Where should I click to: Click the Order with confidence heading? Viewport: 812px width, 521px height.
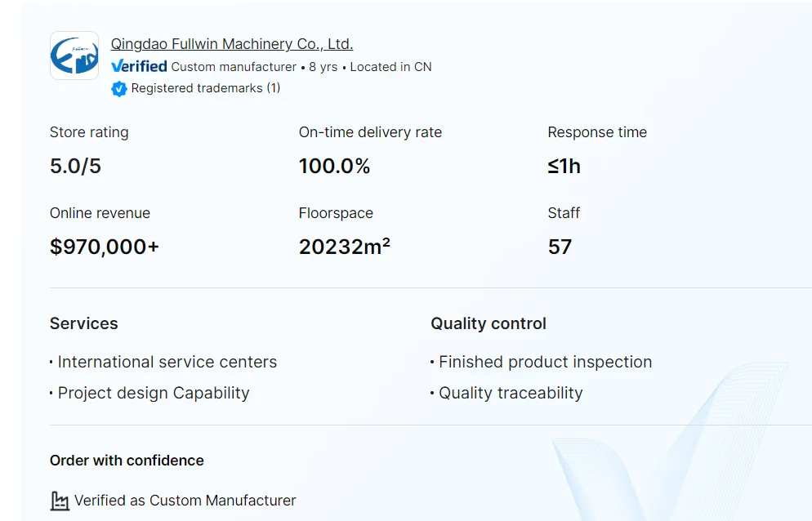point(127,461)
